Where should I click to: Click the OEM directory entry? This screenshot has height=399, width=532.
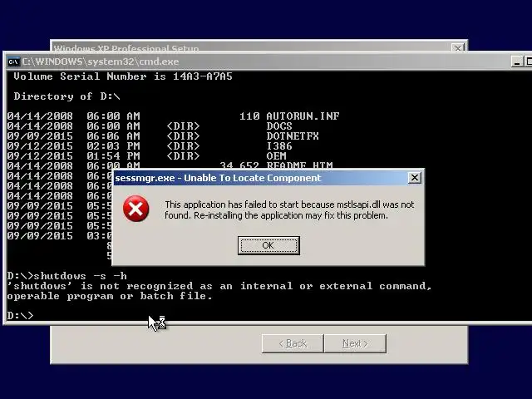pyautogui.click(x=276, y=156)
